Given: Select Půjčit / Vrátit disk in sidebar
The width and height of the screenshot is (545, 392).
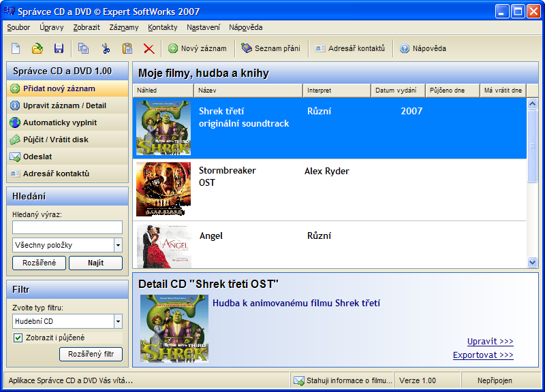Looking at the screenshot, I should click(x=67, y=140).
